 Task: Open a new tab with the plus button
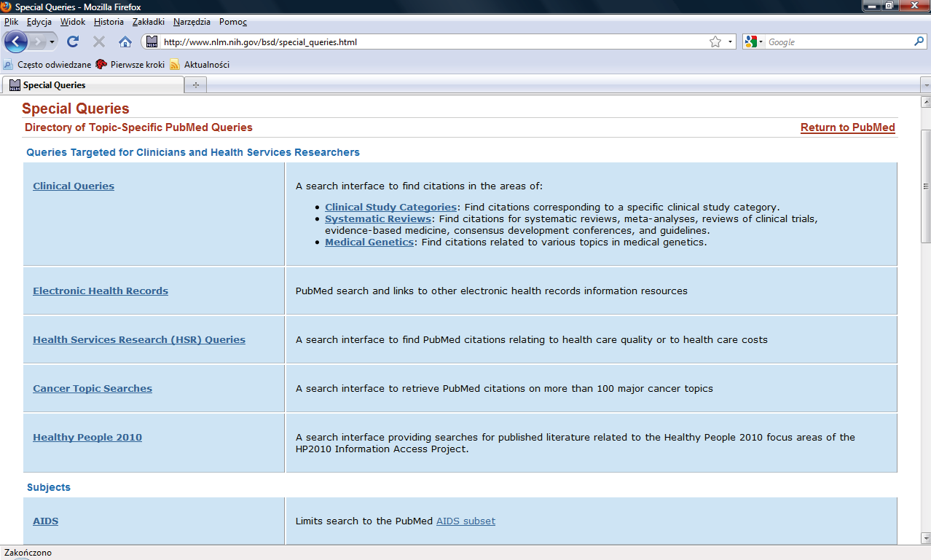pyautogui.click(x=195, y=85)
